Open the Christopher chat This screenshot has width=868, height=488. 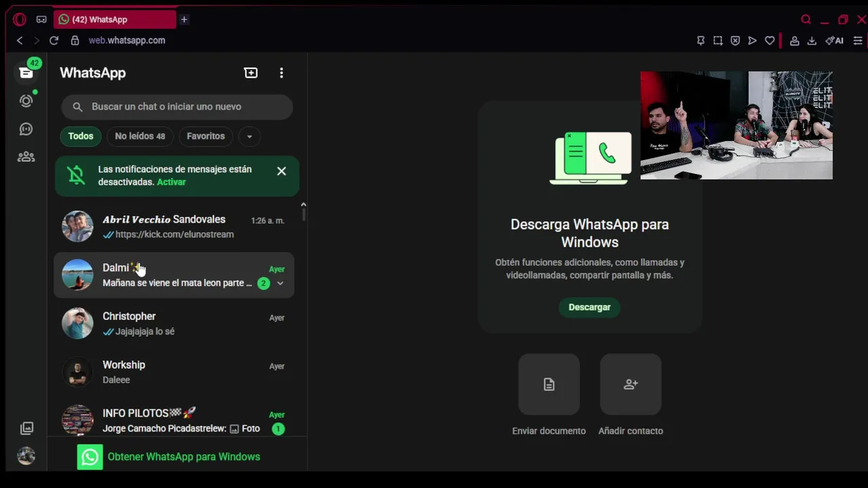tap(174, 323)
